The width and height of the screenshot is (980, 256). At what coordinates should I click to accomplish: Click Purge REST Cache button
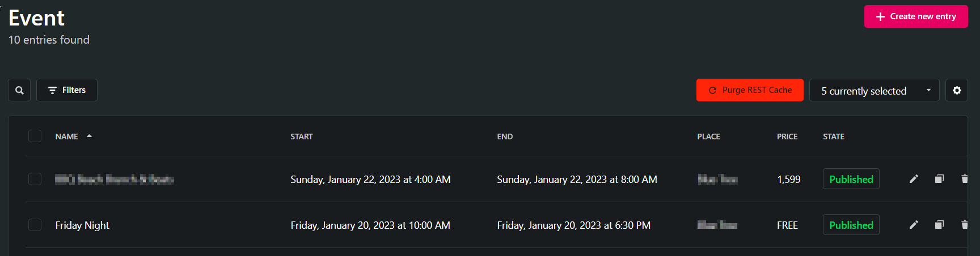tap(750, 90)
